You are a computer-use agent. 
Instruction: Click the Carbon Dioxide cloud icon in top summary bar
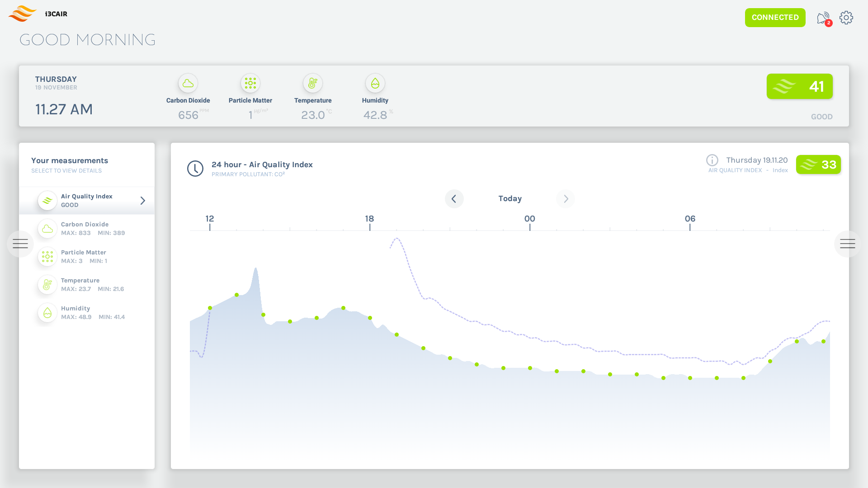click(188, 83)
